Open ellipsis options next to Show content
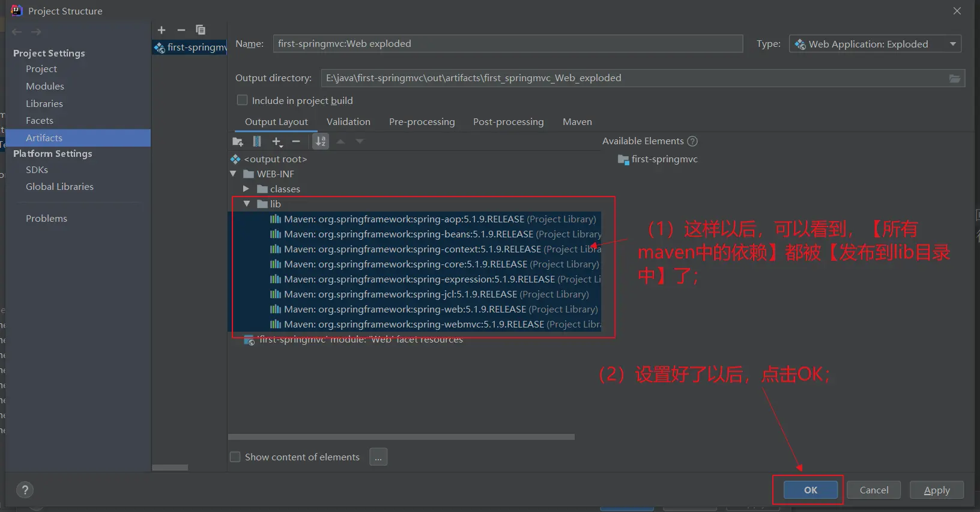This screenshot has width=980, height=512. [x=378, y=457]
